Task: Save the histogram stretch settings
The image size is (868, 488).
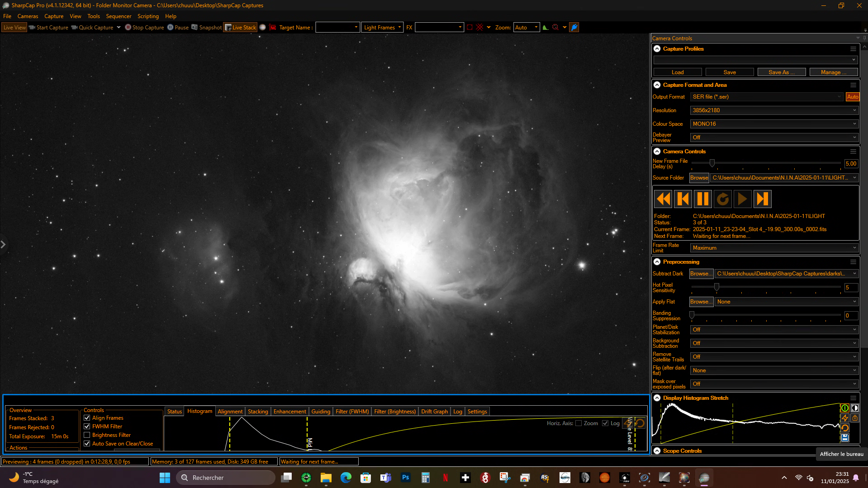Action: 844,438
